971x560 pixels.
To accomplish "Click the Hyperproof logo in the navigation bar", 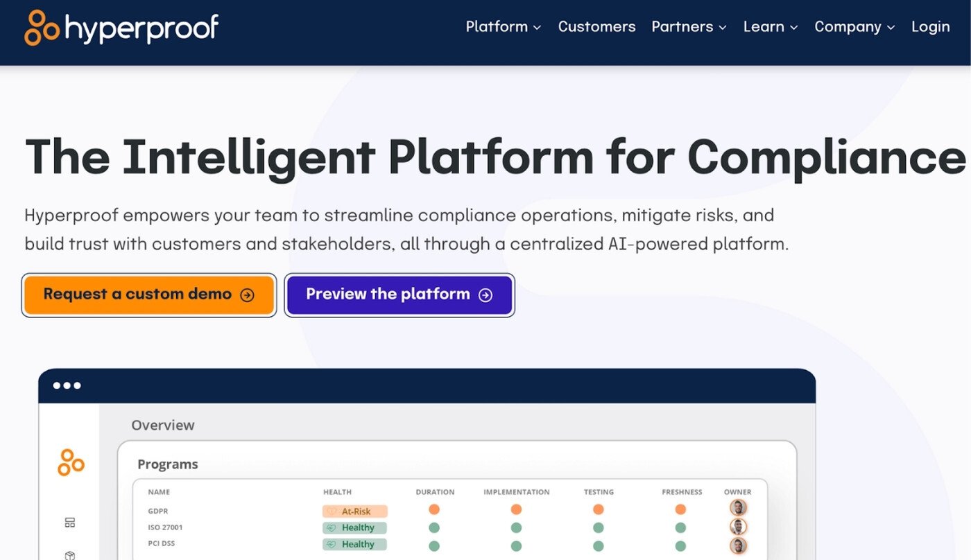I will [x=120, y=28].
